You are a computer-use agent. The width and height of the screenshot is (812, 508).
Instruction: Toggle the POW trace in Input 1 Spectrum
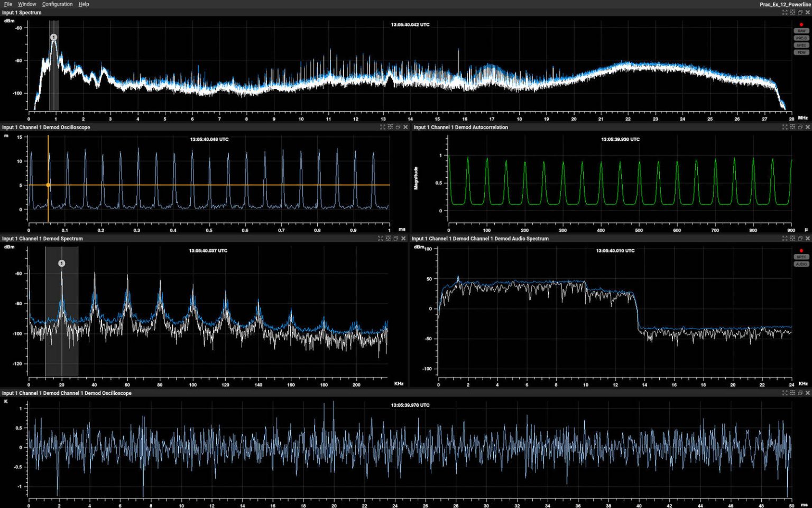[800, 51]
